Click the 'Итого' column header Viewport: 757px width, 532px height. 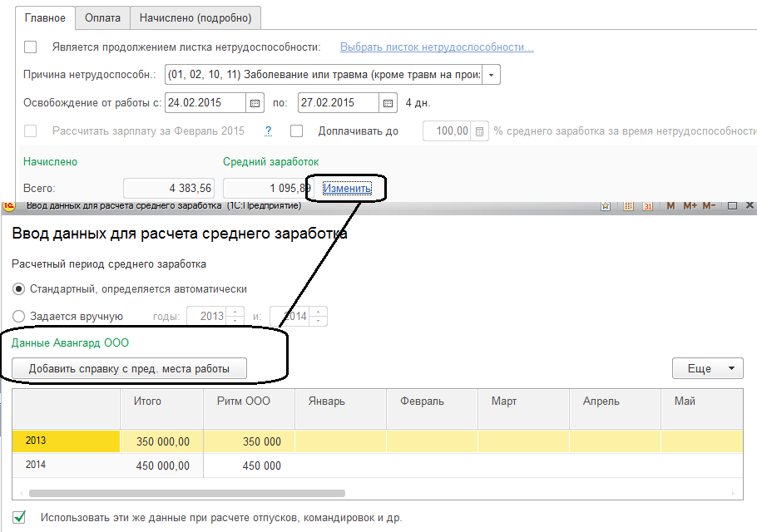[x=161, y=409]
